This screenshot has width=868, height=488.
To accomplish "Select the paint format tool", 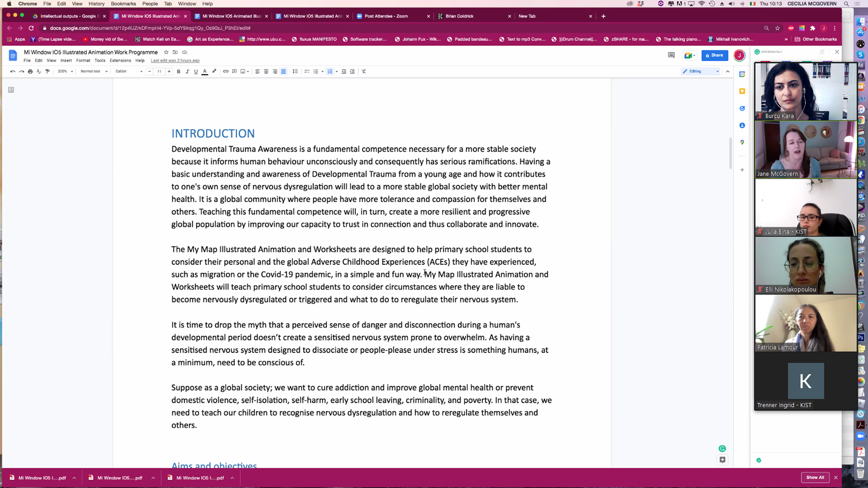I will [47, 71].
